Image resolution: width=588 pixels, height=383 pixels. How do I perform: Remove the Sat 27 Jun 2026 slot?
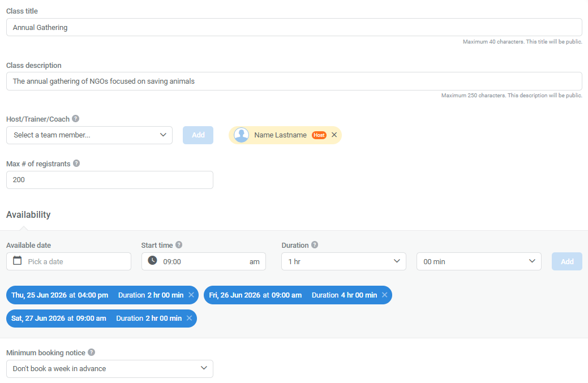[189, 319]
